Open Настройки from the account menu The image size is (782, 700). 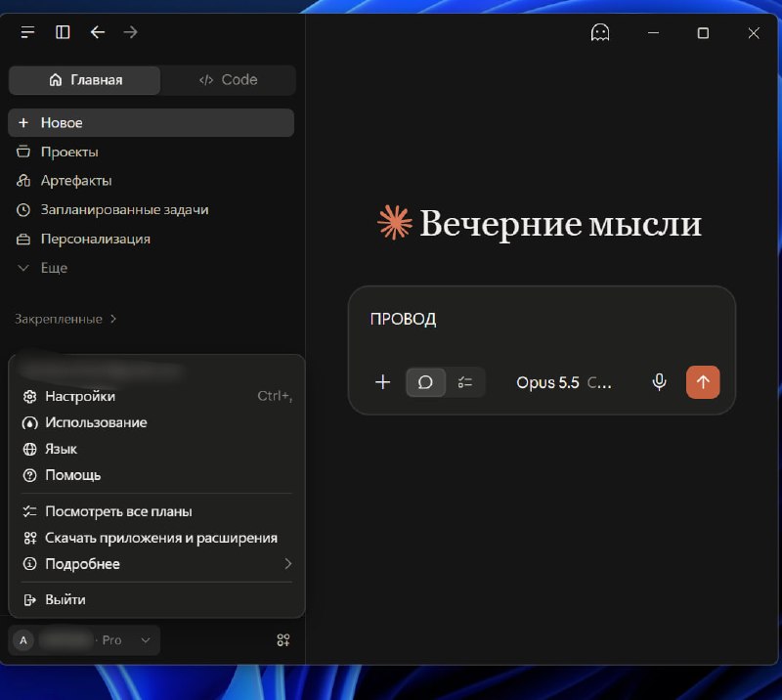pyautogui.click(x=156, y=396)
